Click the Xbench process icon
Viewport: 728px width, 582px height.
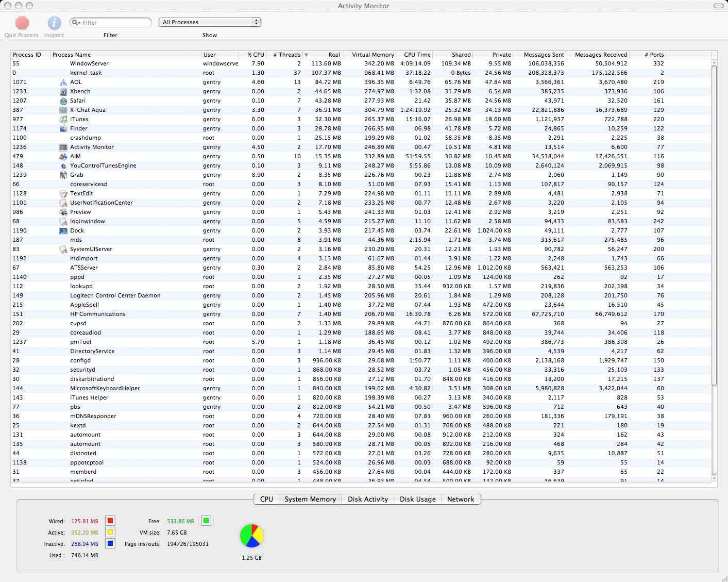click(x=63, y=92)
